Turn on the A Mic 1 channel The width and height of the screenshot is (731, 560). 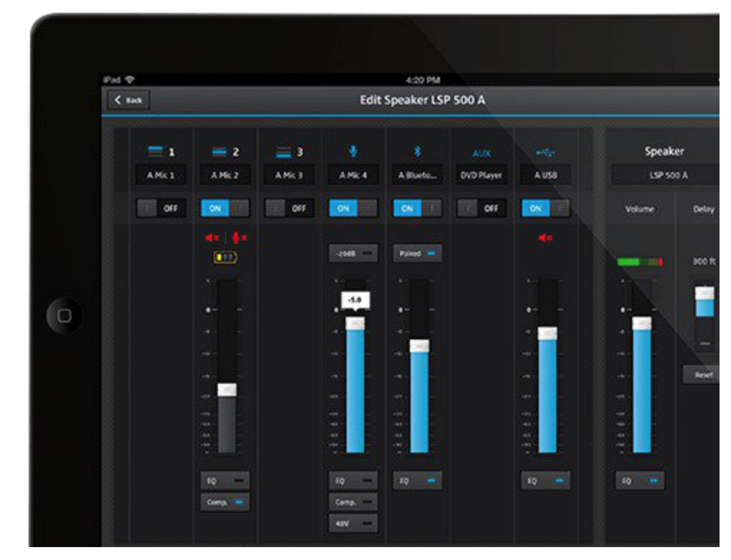pos(161,208)
